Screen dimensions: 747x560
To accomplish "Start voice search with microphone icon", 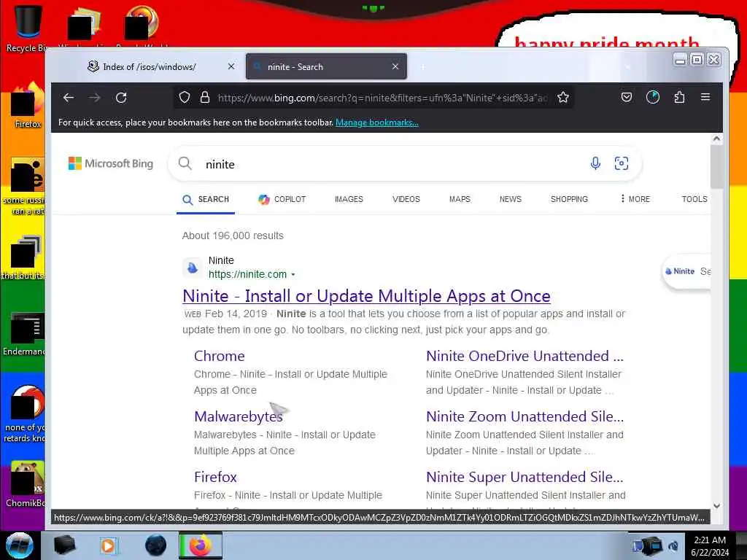I will [595, 163].
